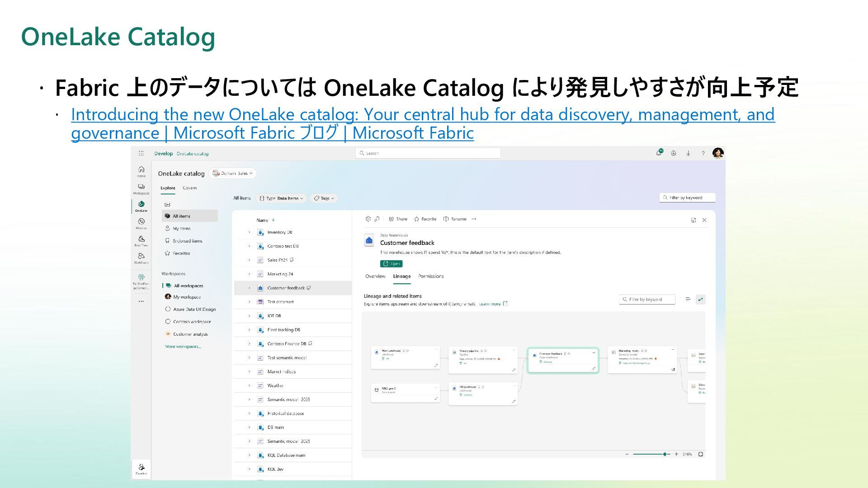Image resolution: width=868 pixels, height=488 pixels.
Task: Open notifications bell icon
Action: pos(659,153)
